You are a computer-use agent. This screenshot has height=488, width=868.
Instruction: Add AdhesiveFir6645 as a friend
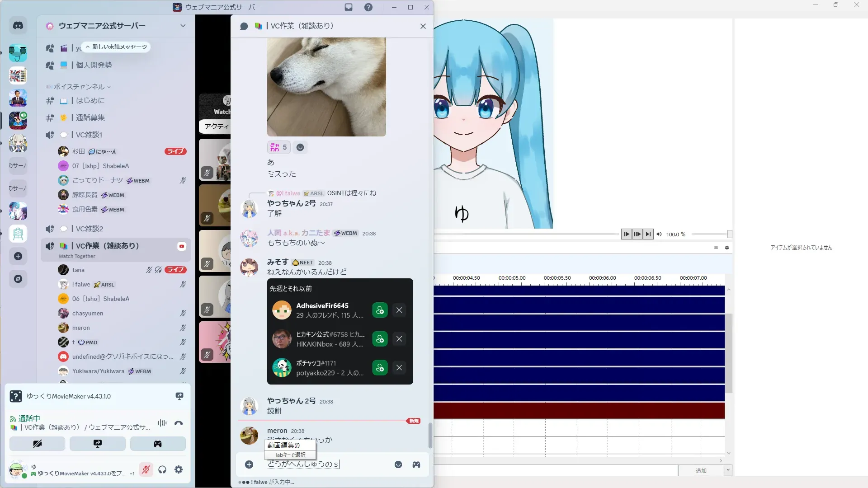click(380, 310)
